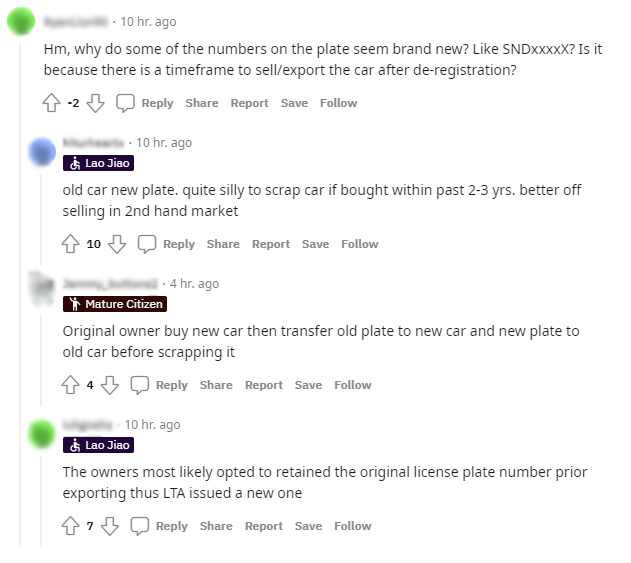Downvote the comment with 7 points
Viewport: 631px width, 563px height.
110,526
